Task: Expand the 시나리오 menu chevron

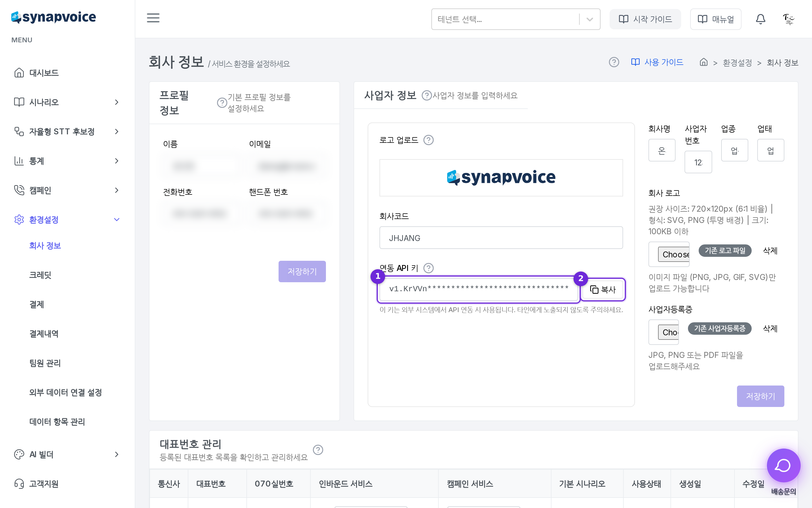Action: [116, 102]
